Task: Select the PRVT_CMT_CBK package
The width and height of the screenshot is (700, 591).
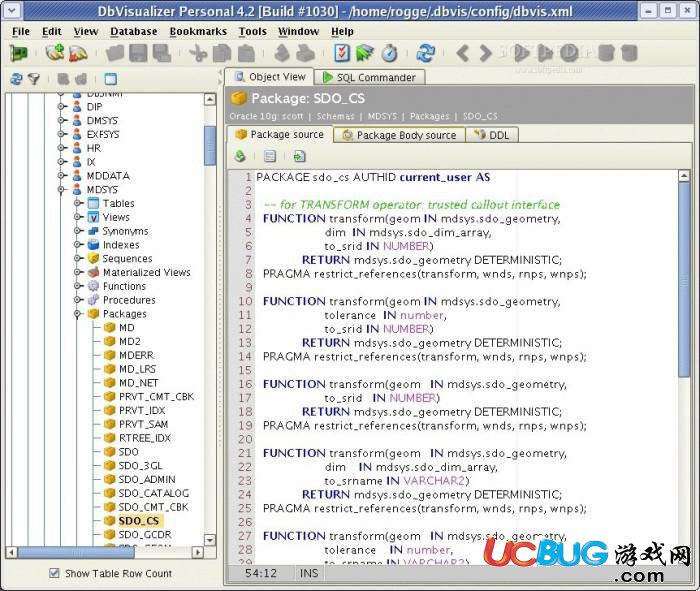Action: pos(156,396)
